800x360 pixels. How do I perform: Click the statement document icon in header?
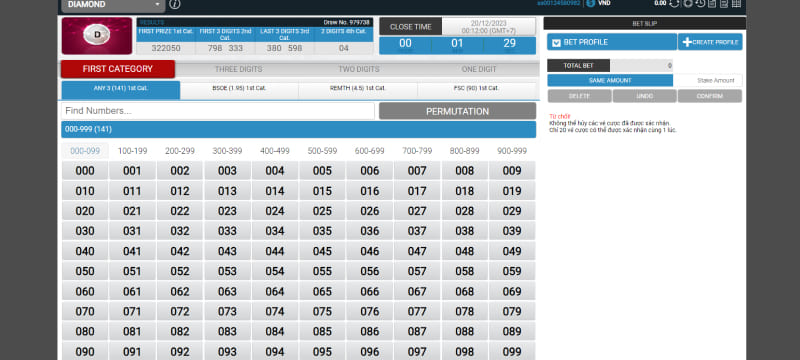723,4
